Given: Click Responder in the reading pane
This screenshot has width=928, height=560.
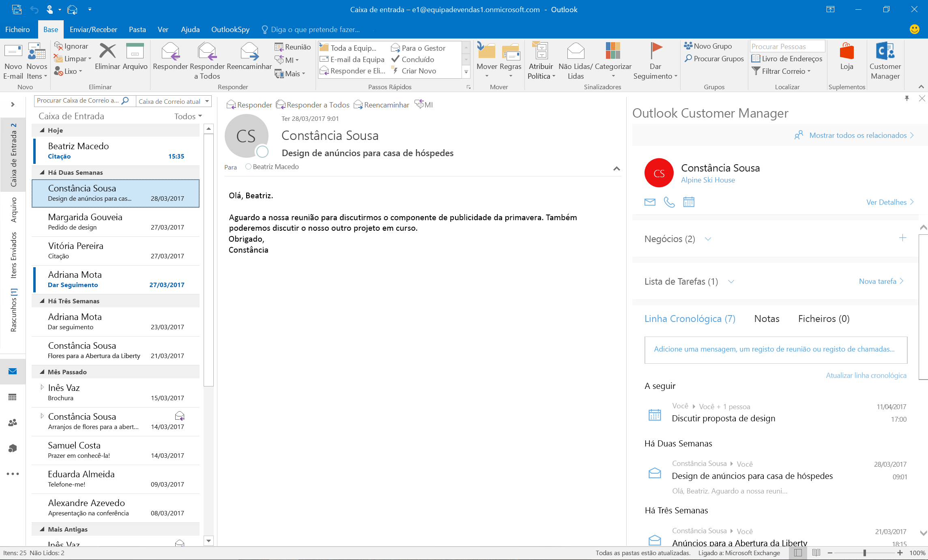Looking at the screenshot, I should click(249, 105).
